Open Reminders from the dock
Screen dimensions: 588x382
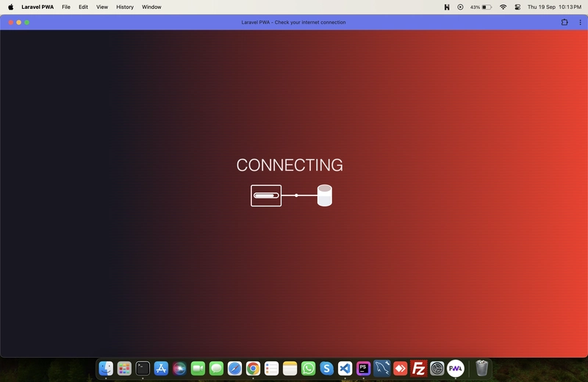coord(271,368)
